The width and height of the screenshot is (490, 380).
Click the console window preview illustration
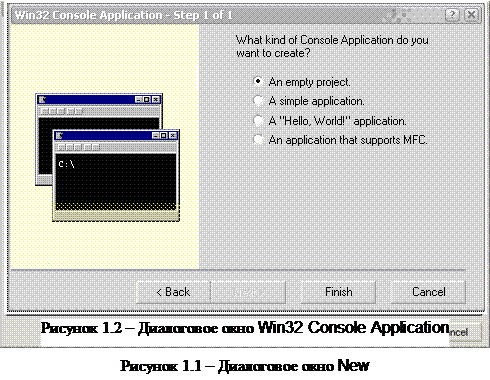pos(107,157)
